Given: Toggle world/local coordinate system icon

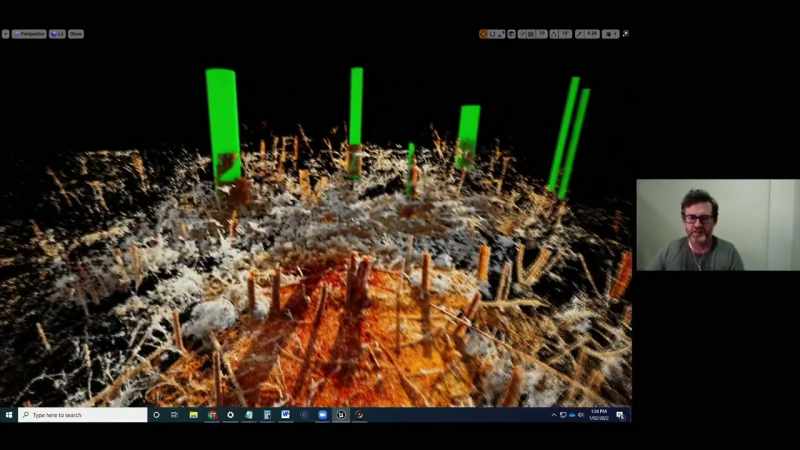Looking at the screenshot, I should (x=511, y=34).
